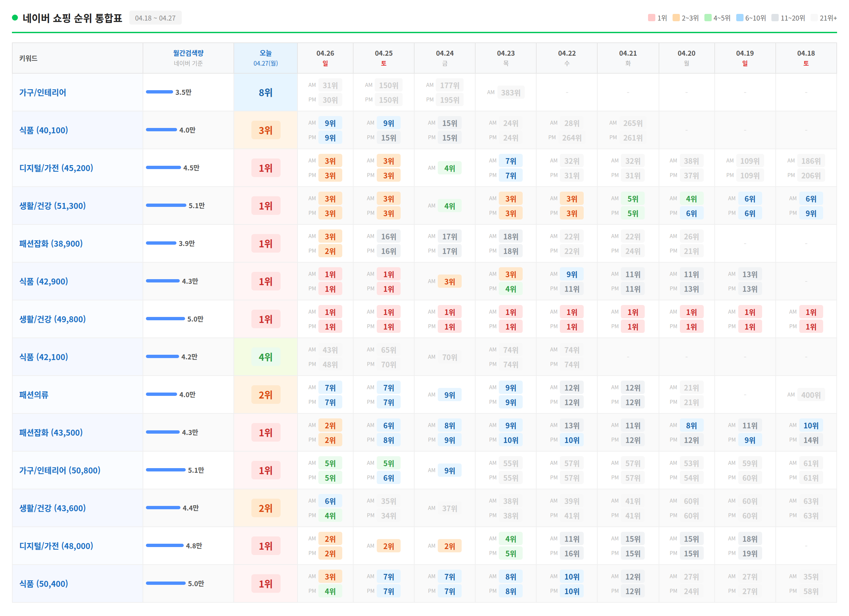Click today's 8위 rank cell for 가구/인테리어
The width and height of the screenshot is (849, 616).
(265, 92)
